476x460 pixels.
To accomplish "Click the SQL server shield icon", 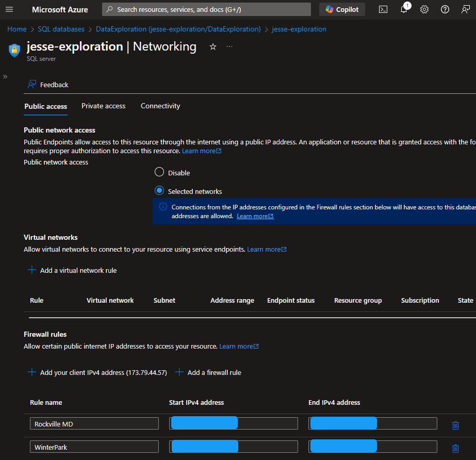I will [14, 50].
